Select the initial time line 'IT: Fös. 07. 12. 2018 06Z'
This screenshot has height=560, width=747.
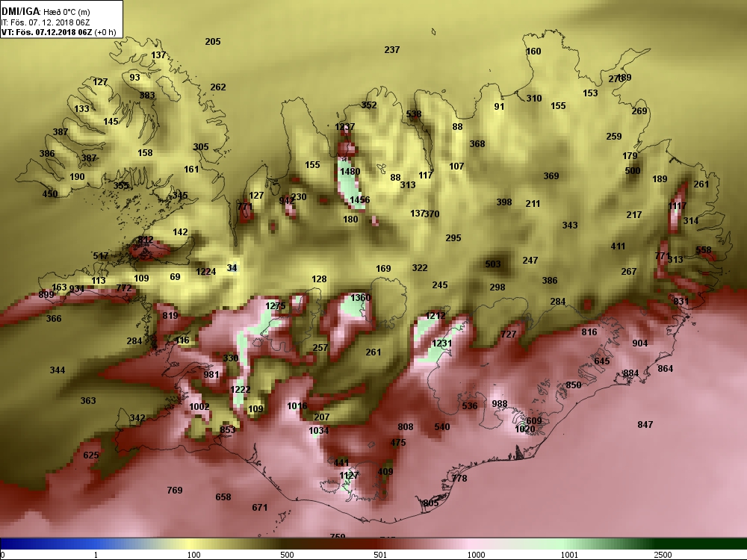click(46, 22)
